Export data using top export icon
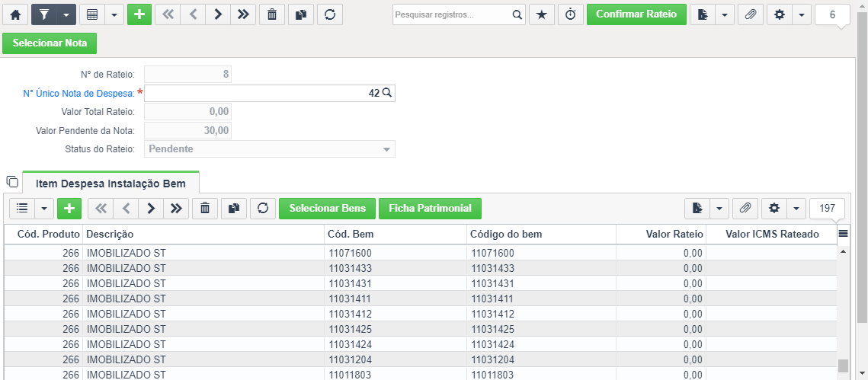The height and width of the screenshot is (380, 868). coord(703,14)
